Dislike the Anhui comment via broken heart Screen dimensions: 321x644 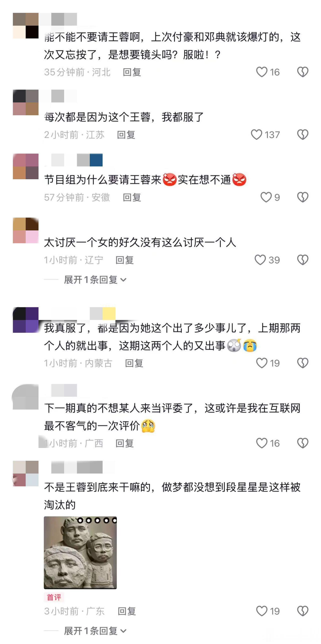[x=303, y=197]
